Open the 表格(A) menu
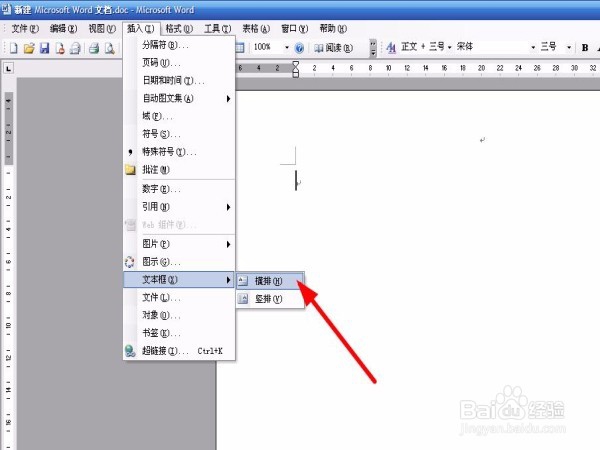This screenshot has width=600, height=450. tap(256, 29)
